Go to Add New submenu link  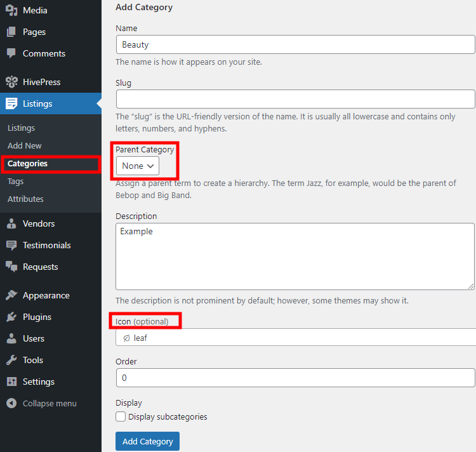tap(25, 146)
